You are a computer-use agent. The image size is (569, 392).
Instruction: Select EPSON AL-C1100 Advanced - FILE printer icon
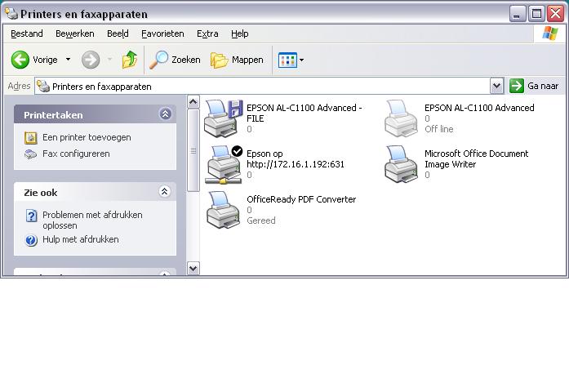(x=223, y=118)
